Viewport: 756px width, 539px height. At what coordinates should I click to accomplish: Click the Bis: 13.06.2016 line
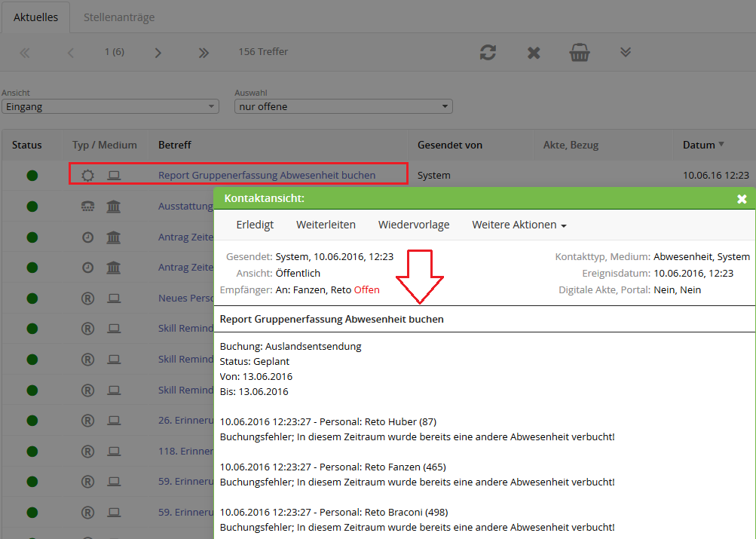pyautogui.click(x=254, y=391)
